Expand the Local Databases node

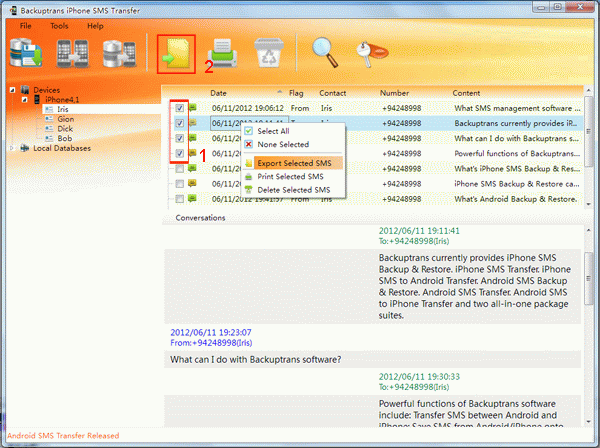click(x=12, y=148)
